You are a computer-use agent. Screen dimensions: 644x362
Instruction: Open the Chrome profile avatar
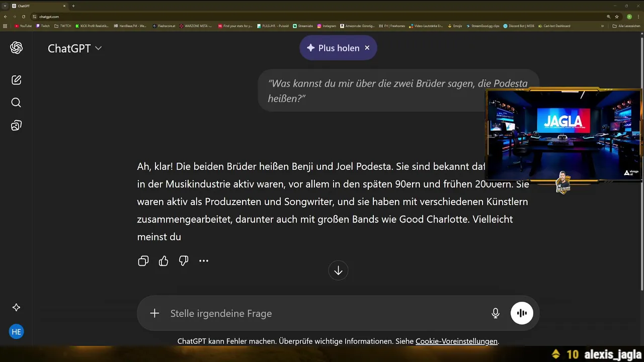coord(629,17)
